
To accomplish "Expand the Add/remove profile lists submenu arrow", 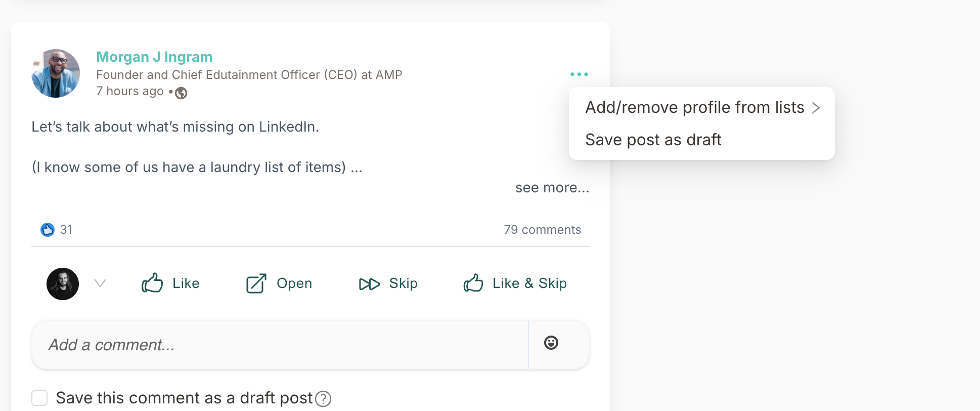I will click(x=816, y=108).
